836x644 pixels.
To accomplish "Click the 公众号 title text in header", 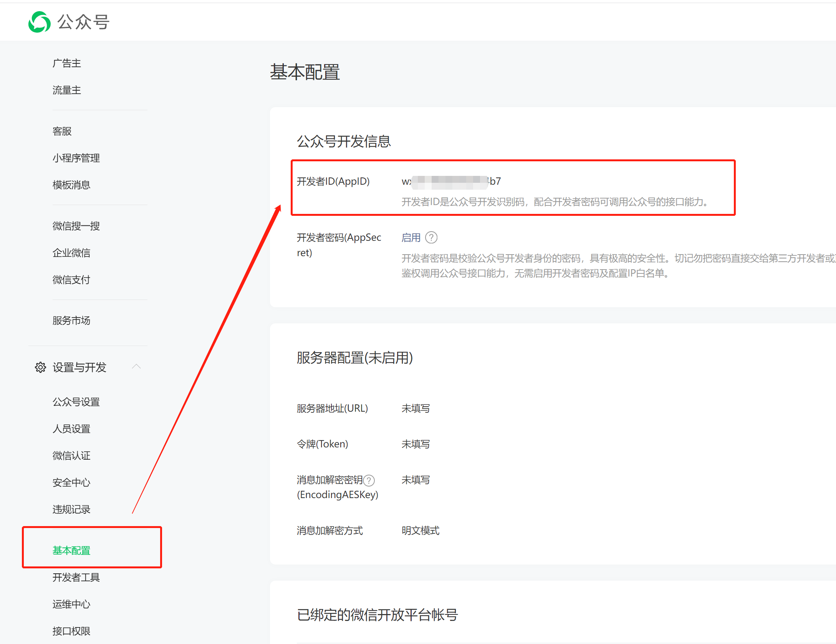I will pyautogui.click(x=84, y=22).
